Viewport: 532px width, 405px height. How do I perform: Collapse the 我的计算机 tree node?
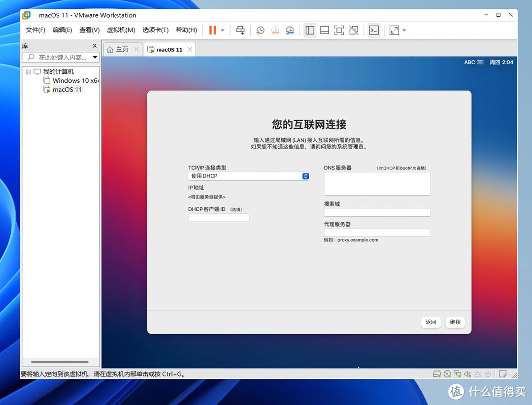pos(28,72)
